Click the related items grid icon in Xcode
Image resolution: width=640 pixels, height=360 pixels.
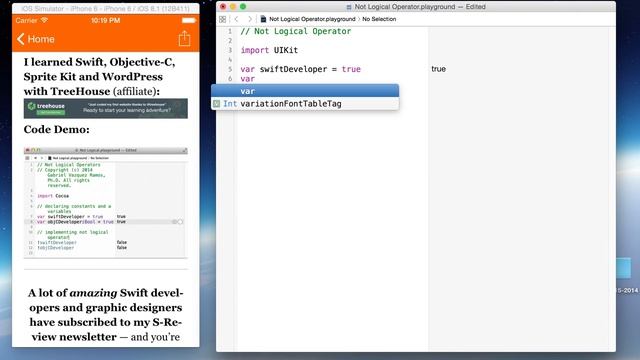tap(222, 19)
